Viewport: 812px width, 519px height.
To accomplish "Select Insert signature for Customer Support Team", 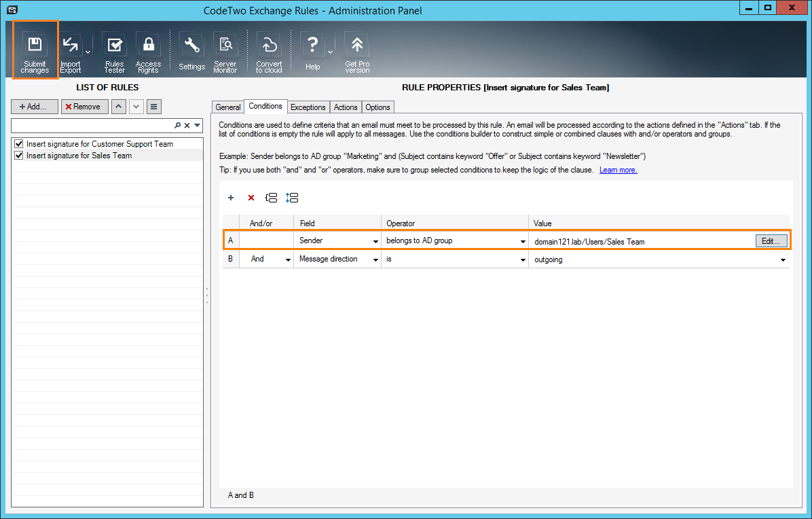I will (100, 144).
